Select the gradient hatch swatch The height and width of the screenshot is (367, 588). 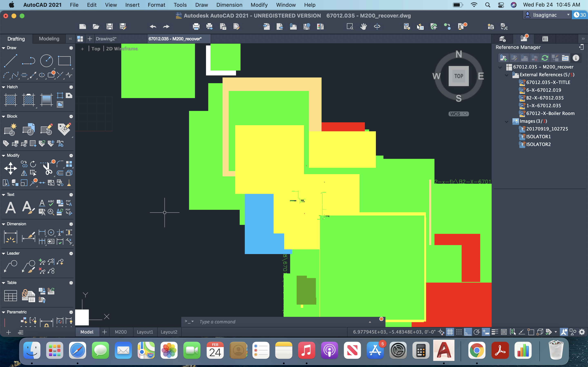(46, 99)
